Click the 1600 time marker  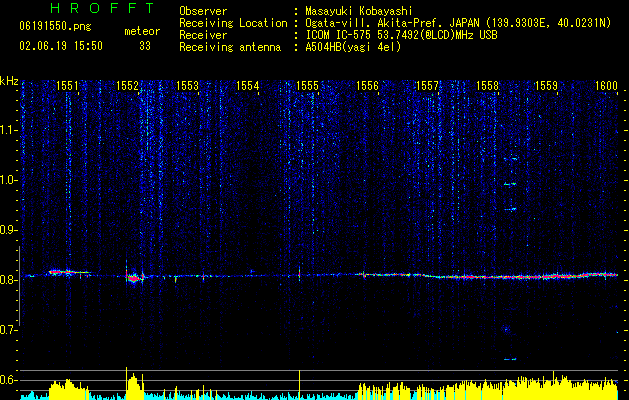pos(606,86)
